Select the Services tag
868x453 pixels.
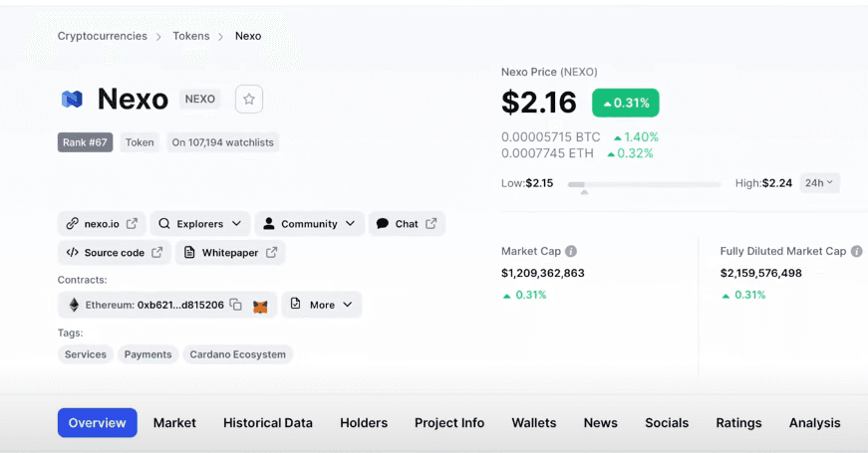[86, 354]
